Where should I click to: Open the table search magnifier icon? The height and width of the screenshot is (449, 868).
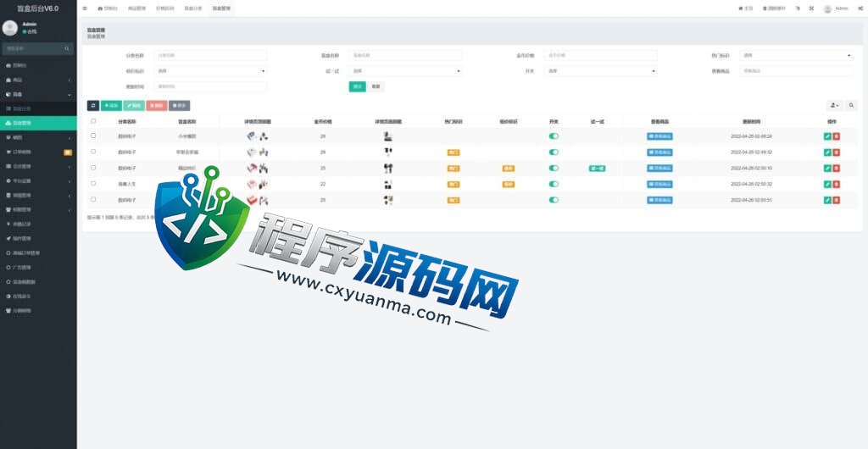[851, 105]
